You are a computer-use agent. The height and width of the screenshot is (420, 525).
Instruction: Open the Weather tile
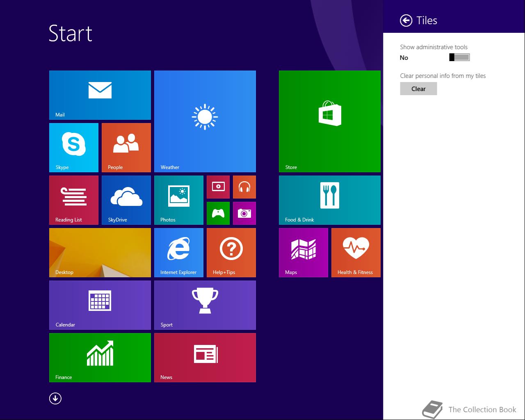click(205, 121)
